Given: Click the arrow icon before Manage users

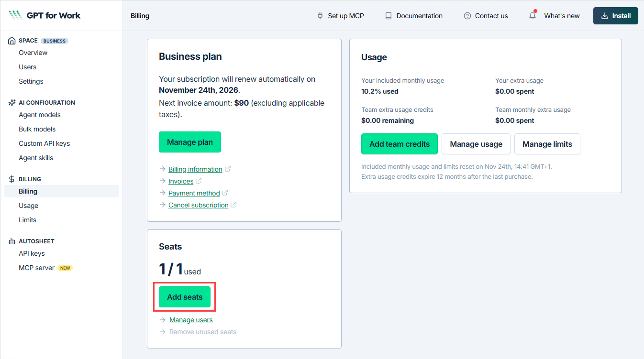Looking at the screenshot, I should tap(163, 320).
